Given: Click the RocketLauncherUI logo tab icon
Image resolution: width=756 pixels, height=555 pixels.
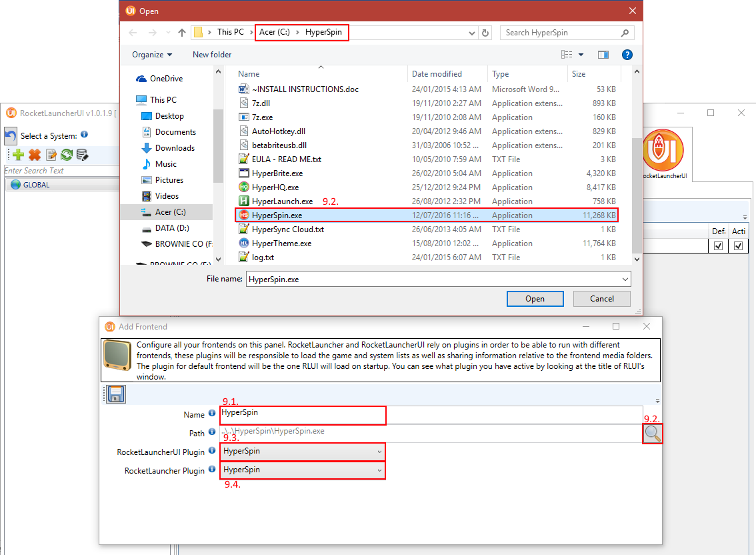Looking at the screenshot, I should (663, 150).
